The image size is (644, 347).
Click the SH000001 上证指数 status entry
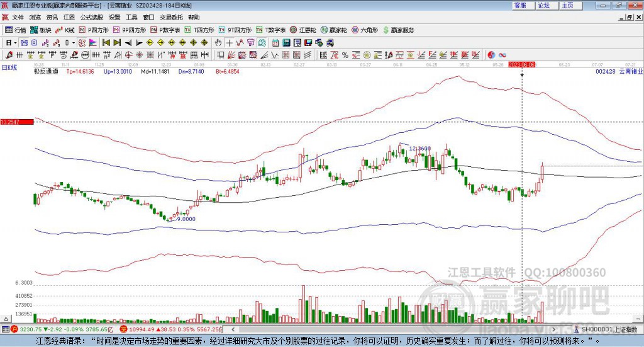tap(606, 329)
